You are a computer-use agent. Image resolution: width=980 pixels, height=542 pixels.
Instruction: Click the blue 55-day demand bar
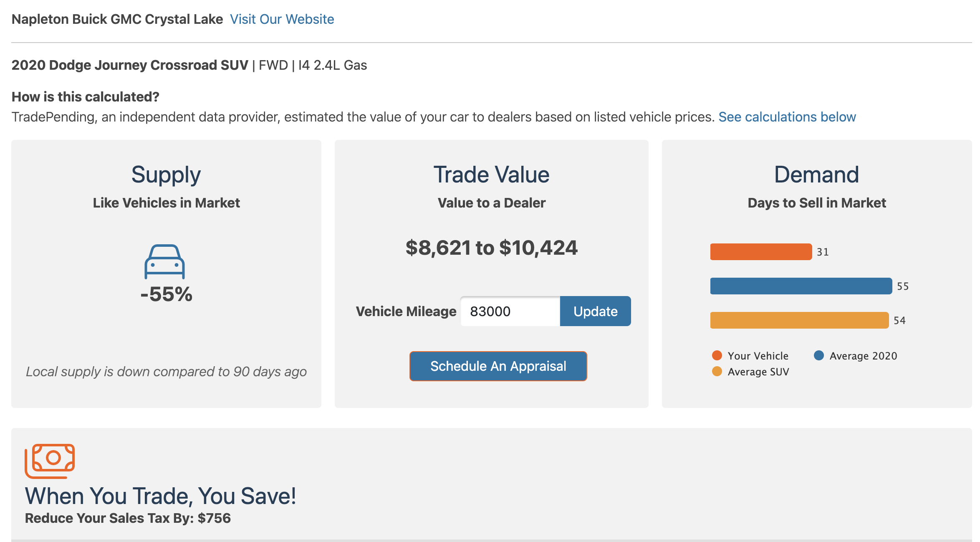point(801,286)
